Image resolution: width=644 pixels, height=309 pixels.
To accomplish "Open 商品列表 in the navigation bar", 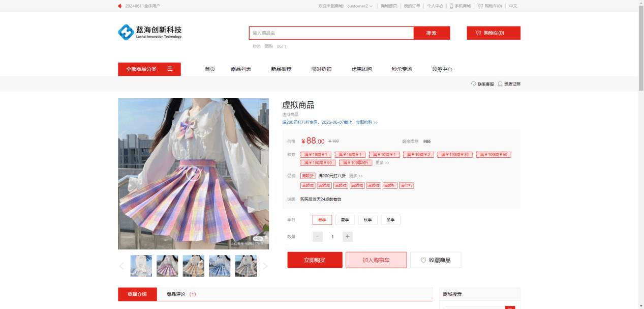I will (241, 69).
